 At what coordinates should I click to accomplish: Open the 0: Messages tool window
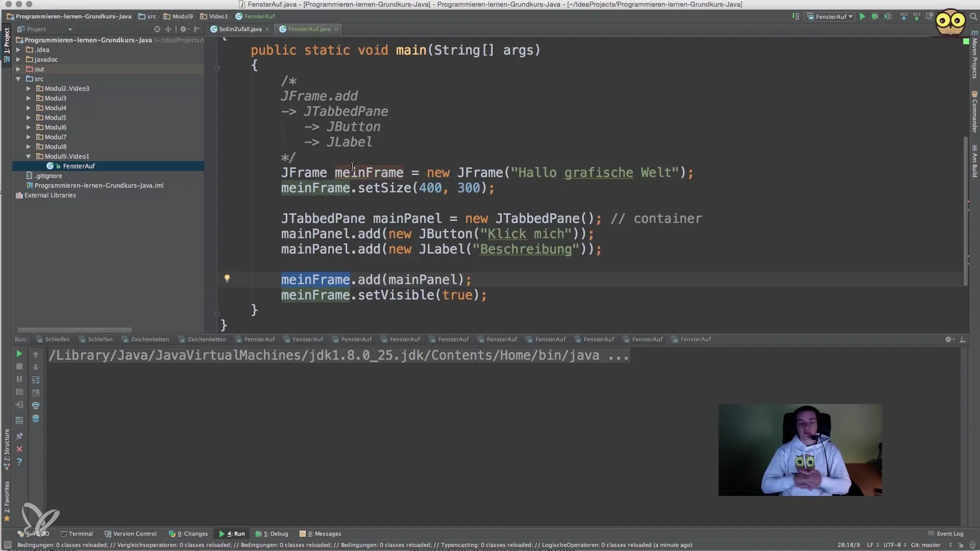(321, 534)
